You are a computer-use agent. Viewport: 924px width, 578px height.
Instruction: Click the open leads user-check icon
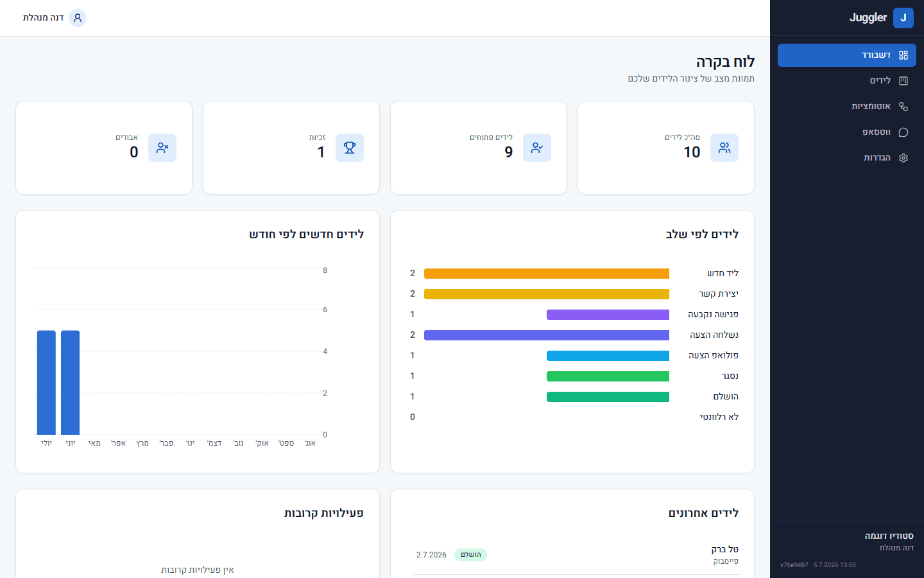click(x=537, y=148)
